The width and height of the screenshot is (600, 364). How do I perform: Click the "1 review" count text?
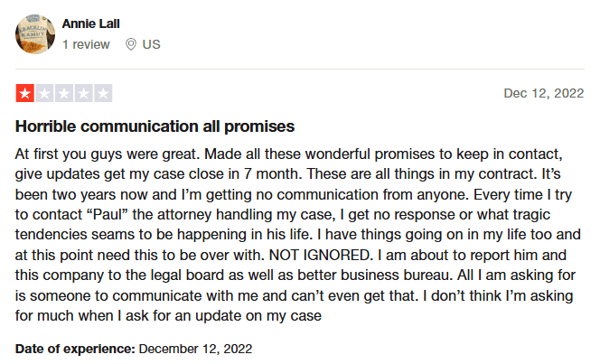(x=88, y=43)
